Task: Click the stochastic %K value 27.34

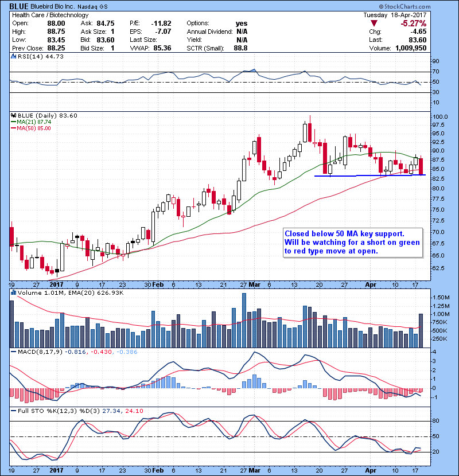Action: (x=112, y=411)
